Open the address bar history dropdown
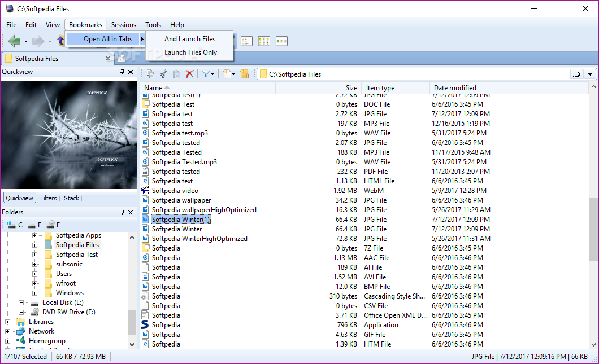The height and width of the screenshot is (364, 599). click(x=590, y=74)
